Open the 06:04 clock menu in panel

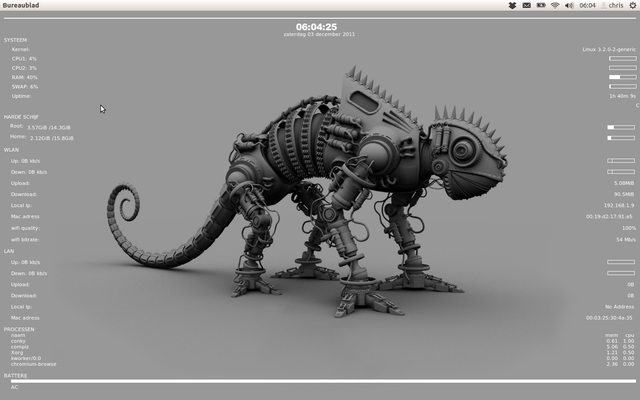587,5
